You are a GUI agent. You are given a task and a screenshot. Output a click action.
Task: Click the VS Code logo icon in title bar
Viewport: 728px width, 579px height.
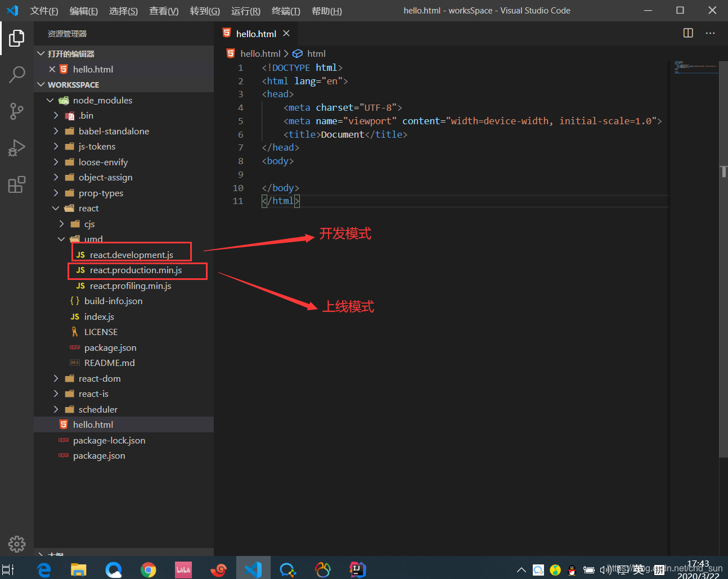[12, 10]
